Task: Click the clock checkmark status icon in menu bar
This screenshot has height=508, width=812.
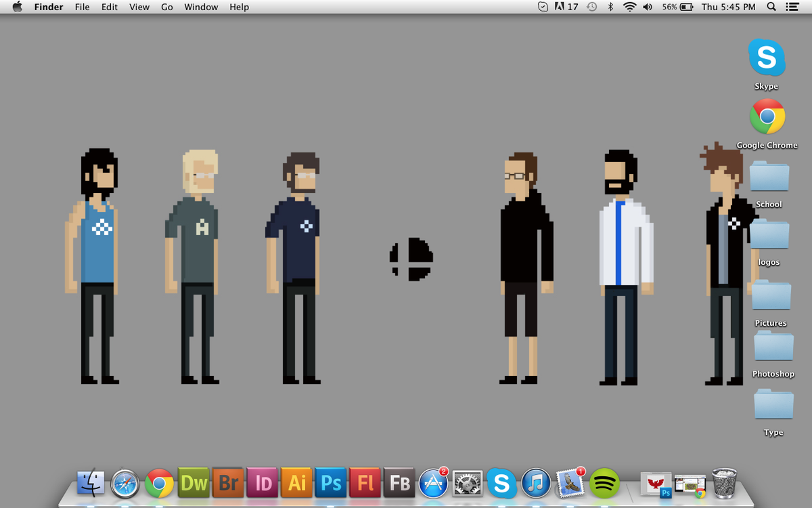Action: [543, 7]
